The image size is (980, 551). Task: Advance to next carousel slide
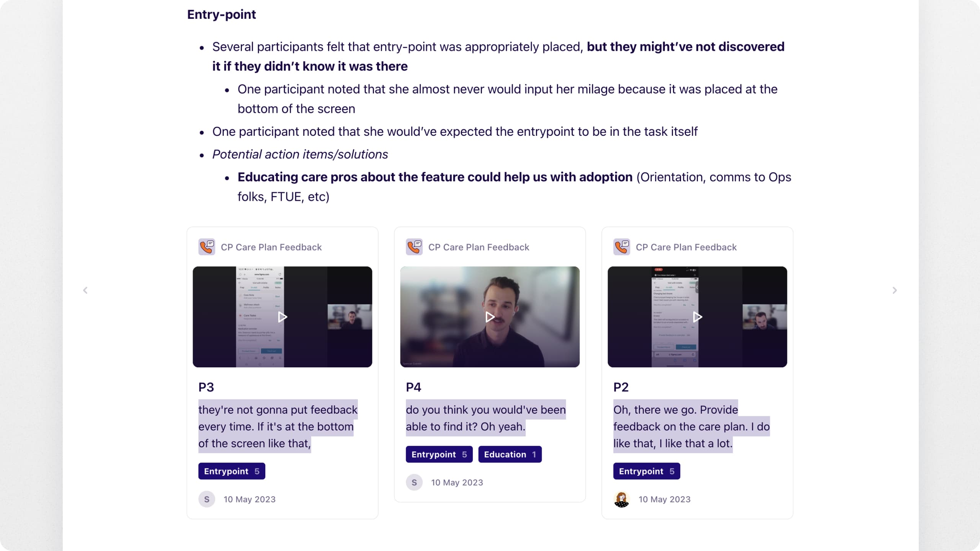[x=895, y=290]
